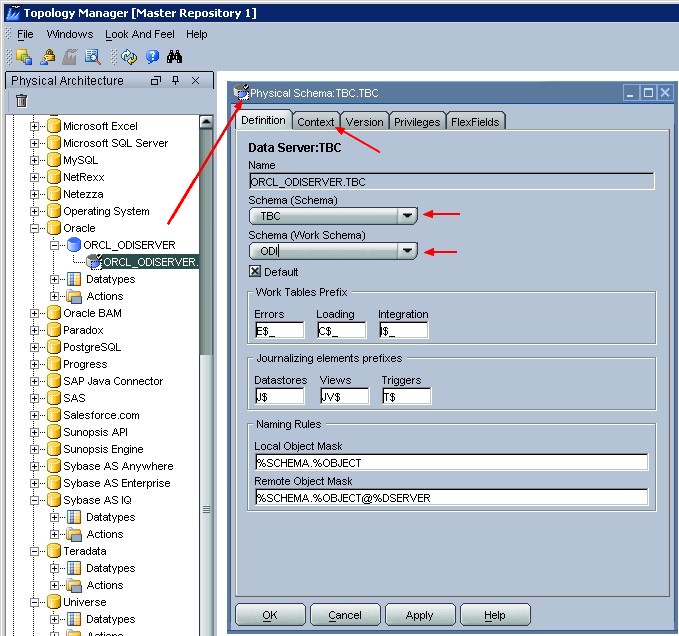Click the Cancel button
Image resolution: width=679 pixels, height=636 pixels.
[345, 615]
